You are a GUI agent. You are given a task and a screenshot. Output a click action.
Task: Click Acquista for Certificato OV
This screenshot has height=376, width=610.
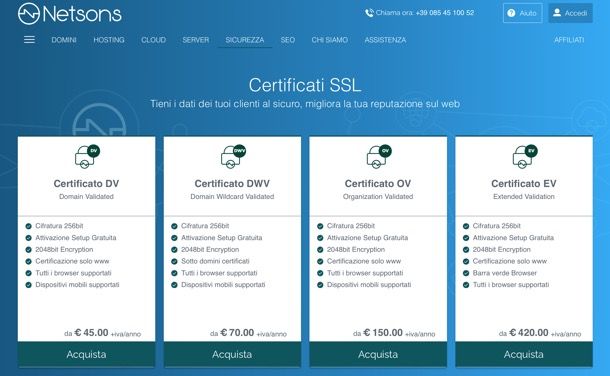click(x=378, y=354)
